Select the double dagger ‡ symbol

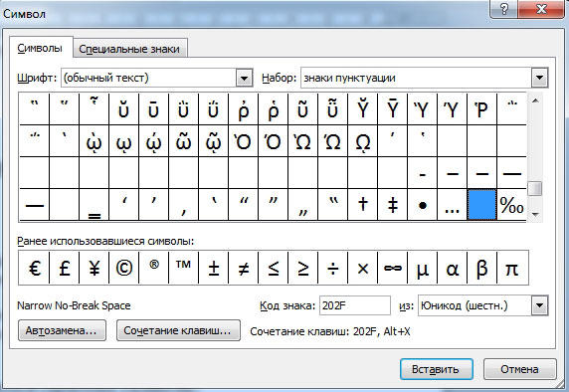click(392, 205)
